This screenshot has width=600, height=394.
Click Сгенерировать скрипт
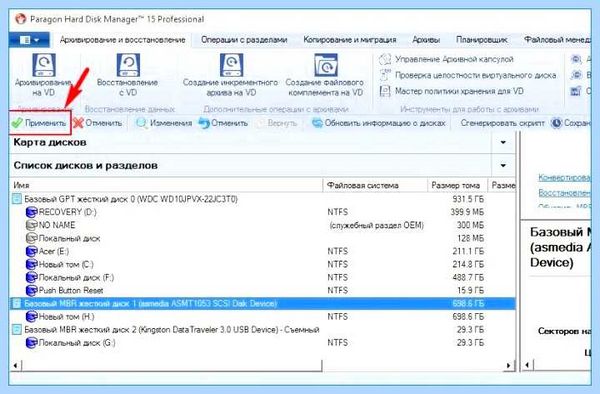[x=502, y=123]
